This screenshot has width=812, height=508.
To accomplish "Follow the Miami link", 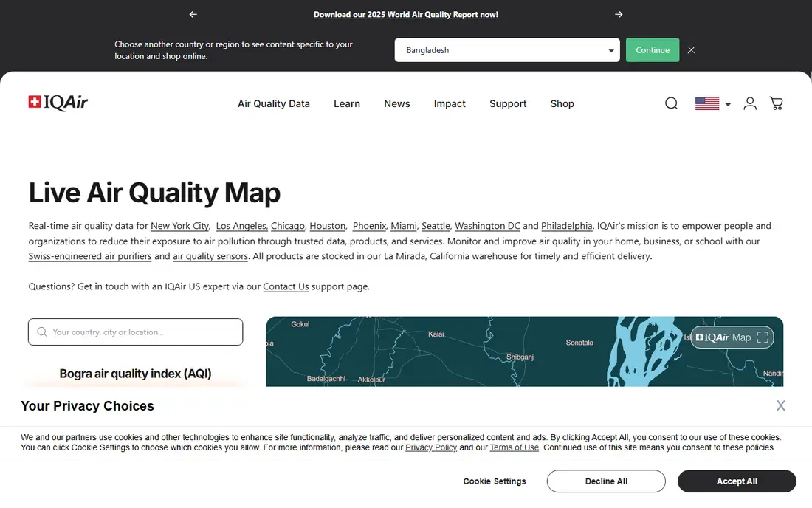I will tap(403, 226).
